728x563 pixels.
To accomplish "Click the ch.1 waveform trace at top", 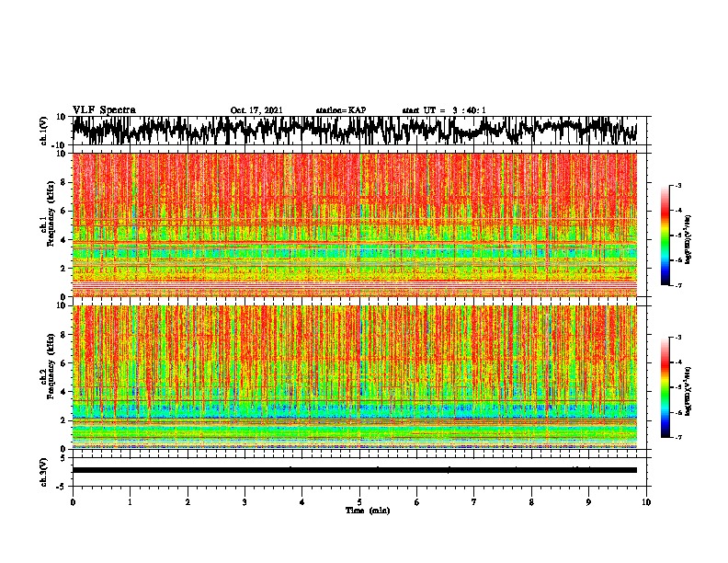I will [x=354, y=130].
